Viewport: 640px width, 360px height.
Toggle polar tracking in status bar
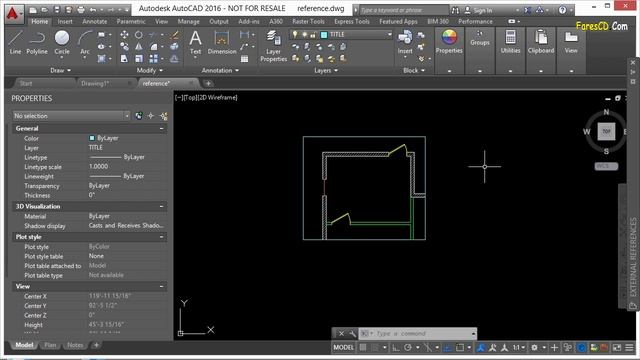pyautogui.click(x=408, y=347)
